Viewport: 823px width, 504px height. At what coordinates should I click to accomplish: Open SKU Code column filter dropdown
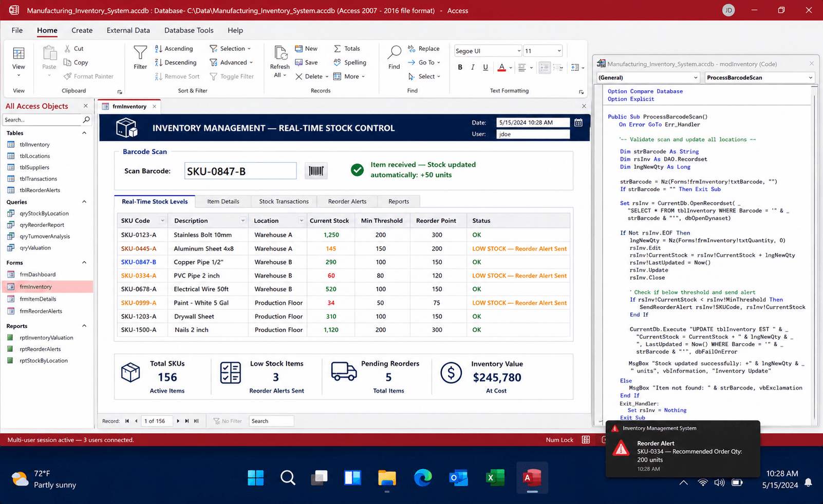pos(162,221)
